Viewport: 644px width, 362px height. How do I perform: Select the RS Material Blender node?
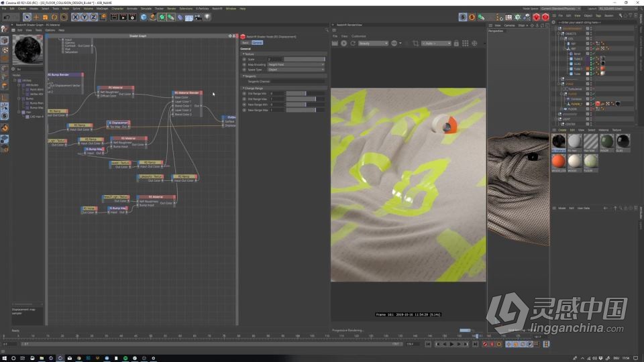(187, 93)
